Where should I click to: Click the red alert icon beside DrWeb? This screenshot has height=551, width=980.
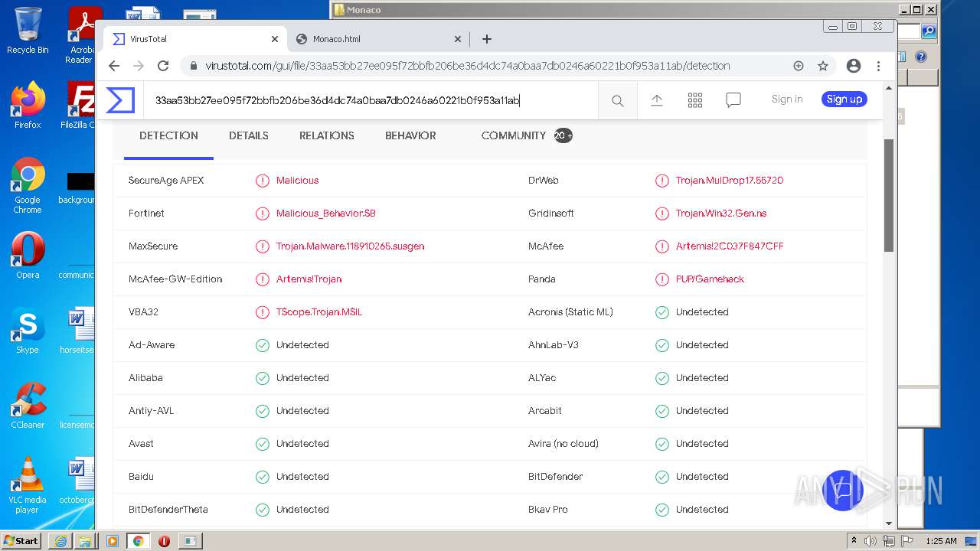coord(662,181)
